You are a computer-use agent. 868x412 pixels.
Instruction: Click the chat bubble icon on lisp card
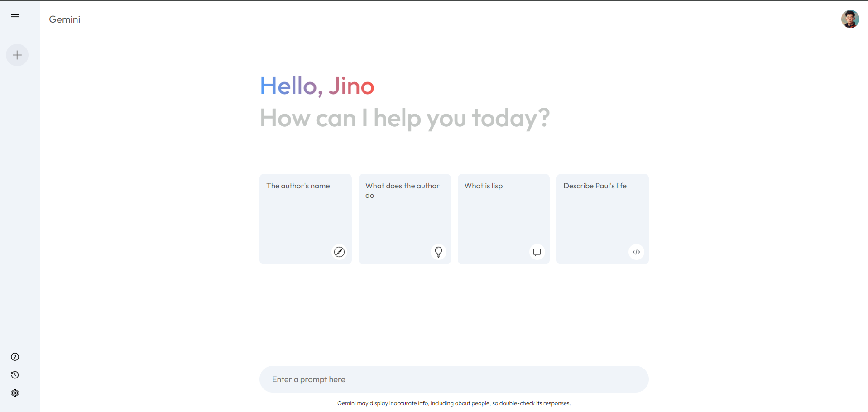point(537,252)
